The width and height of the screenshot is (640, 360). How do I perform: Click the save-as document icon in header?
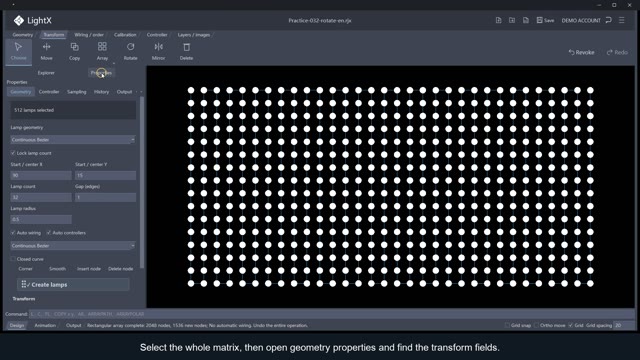point(526,20)
